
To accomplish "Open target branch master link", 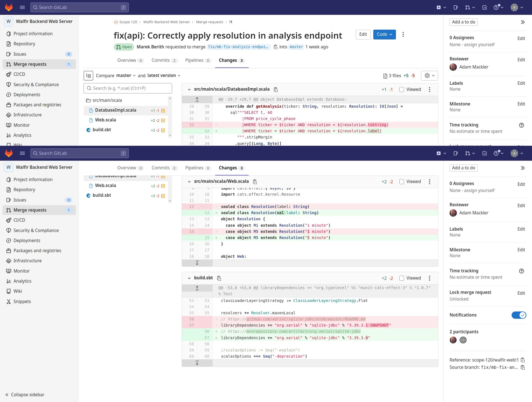I will [x=296, y=47].
